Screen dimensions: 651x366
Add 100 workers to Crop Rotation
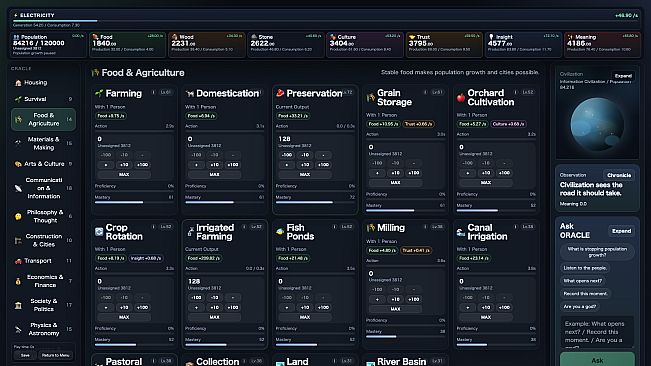142,307
